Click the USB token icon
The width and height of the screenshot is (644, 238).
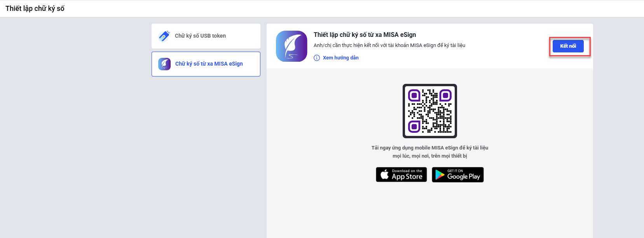coord(164,36)
